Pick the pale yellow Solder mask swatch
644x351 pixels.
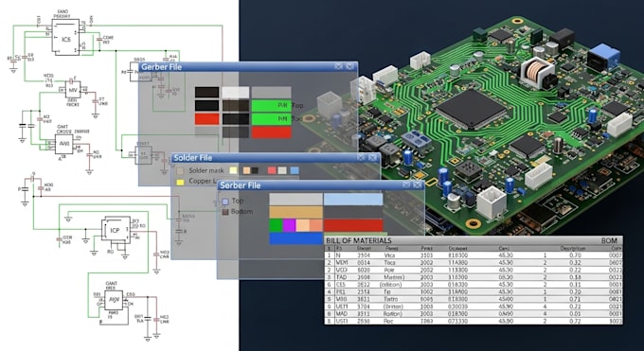[233, 170]
